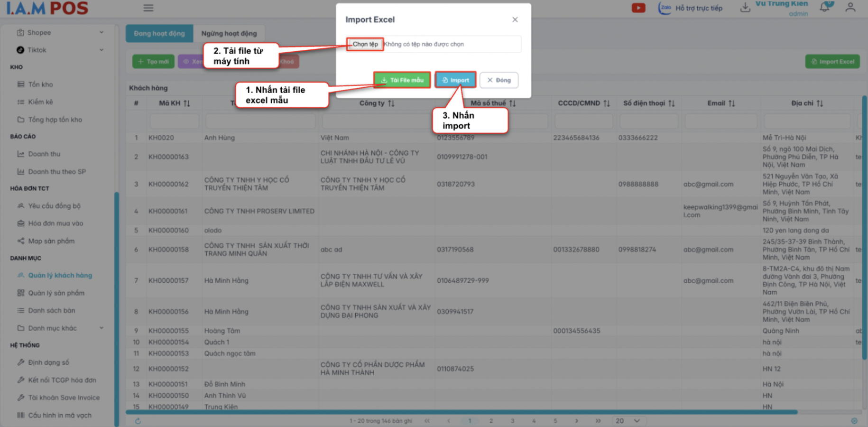This screenshot has width=868, height=427.
Task: Click the Tải File mẫu button
Action: coord(402,80)
